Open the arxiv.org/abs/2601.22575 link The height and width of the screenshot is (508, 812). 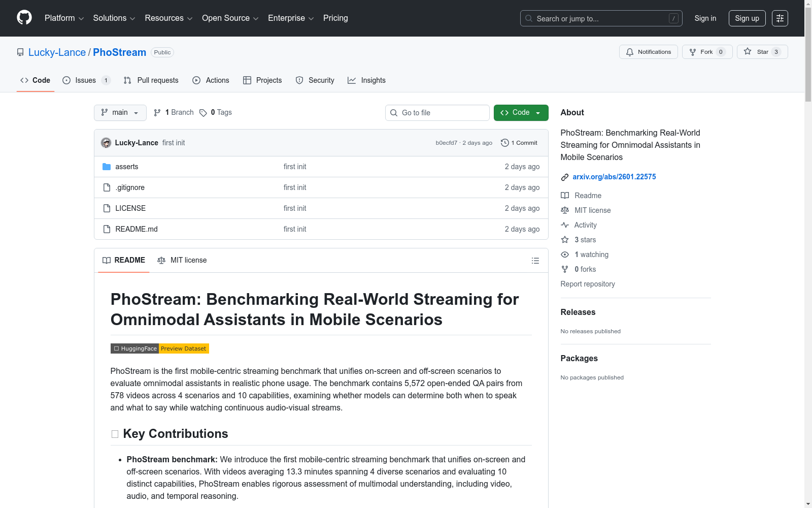point(614,177)
